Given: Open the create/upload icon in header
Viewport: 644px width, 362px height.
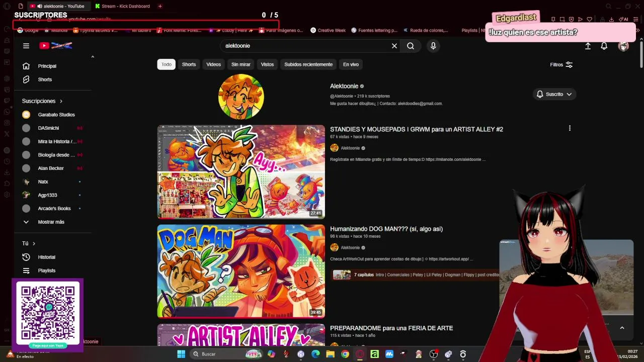Looking at the screenshot, I should tap(588, 46).
